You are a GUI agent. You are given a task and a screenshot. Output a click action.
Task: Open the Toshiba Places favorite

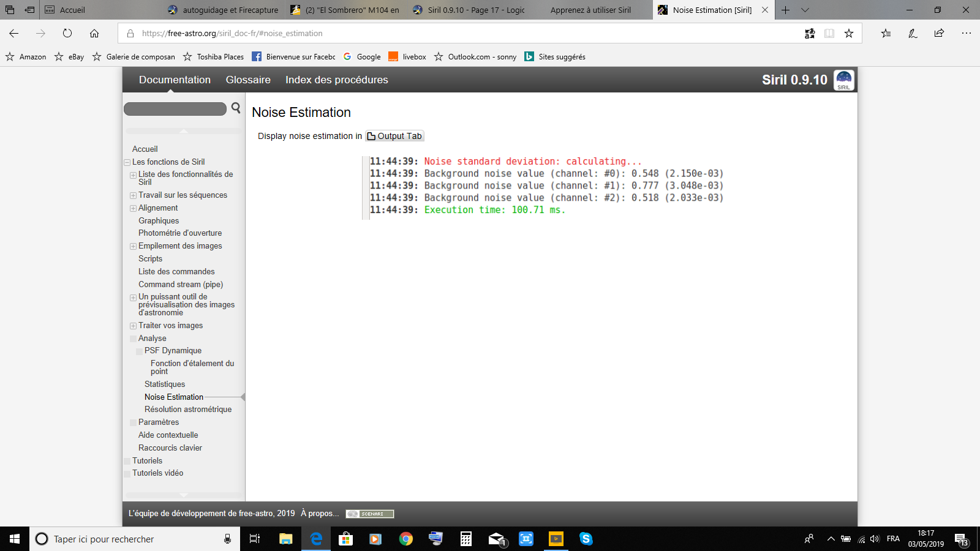213,57
